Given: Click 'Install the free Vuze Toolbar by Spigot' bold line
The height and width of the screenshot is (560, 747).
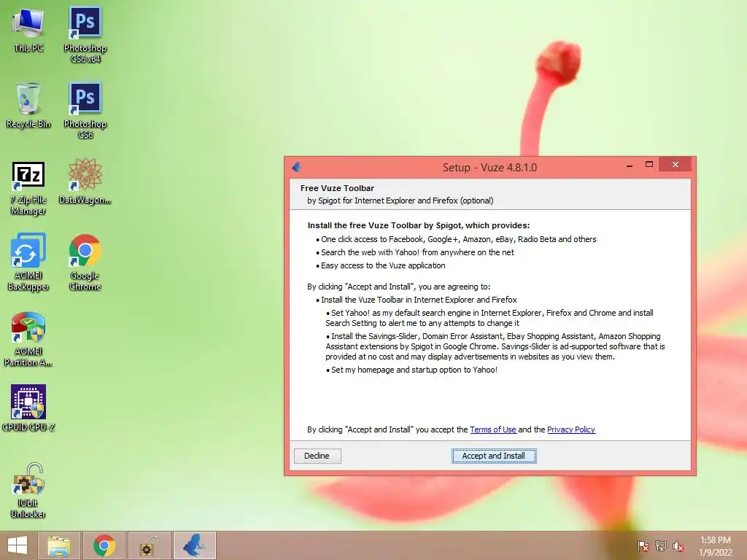Looking at the screenshot, I should pyautogui.click(x=418, y=226).
